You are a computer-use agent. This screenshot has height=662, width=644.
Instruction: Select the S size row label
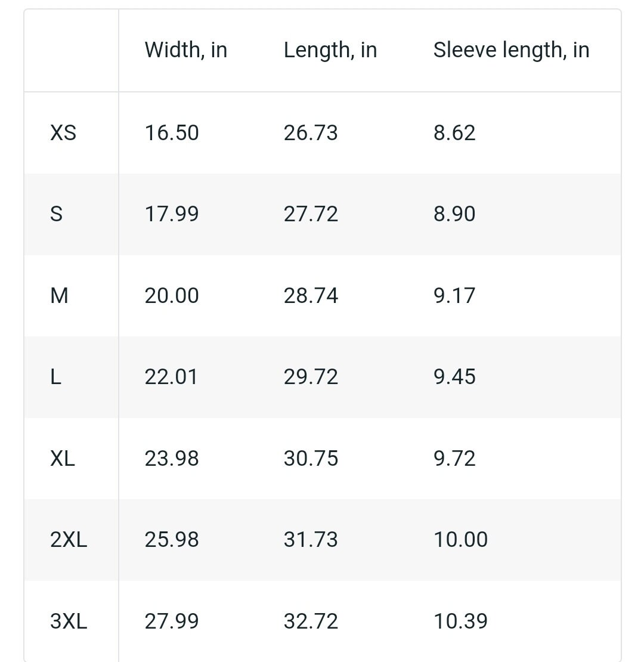pyautogui.click(x=56, y=214)
